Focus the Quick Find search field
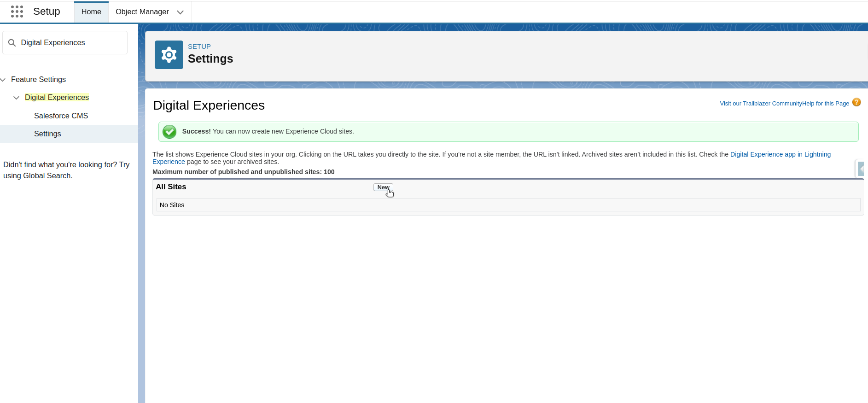This screenshot has height=403, width=868. (65, 43)
